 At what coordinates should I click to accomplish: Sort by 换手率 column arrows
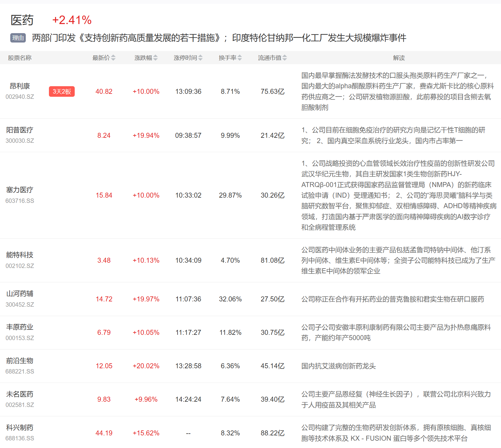point(240,58)
